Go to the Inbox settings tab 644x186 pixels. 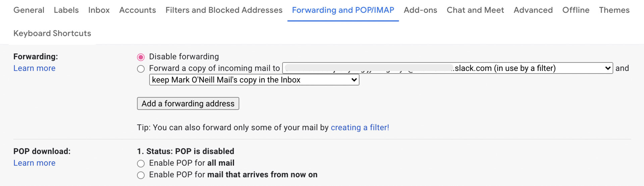[x=99, y=10]
